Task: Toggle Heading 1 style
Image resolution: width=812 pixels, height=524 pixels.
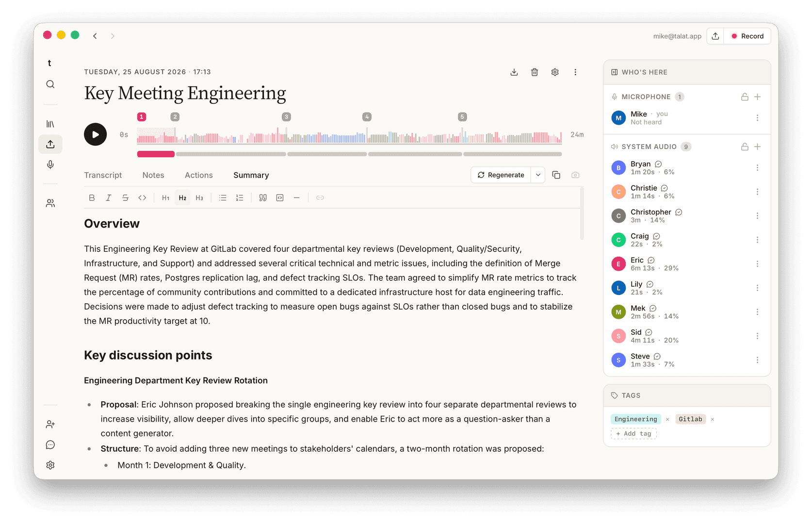Action: click(x=166, y=198)
